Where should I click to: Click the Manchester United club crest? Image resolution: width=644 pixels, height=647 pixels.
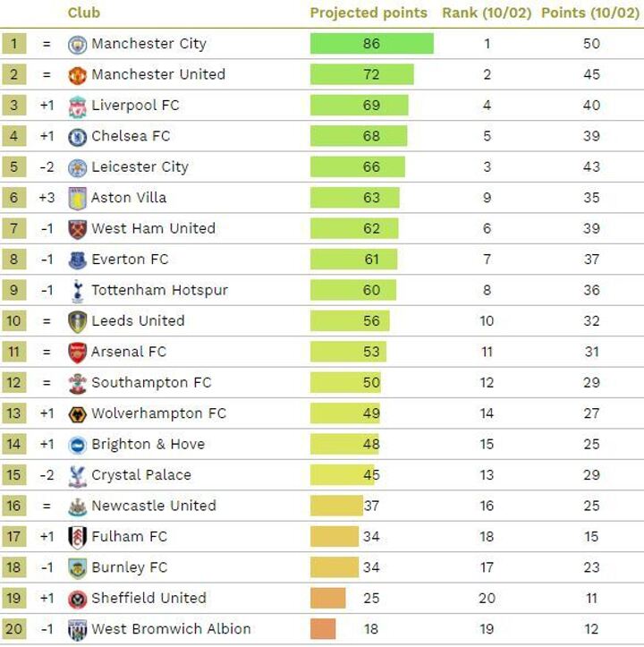click(x=78, y=74)
